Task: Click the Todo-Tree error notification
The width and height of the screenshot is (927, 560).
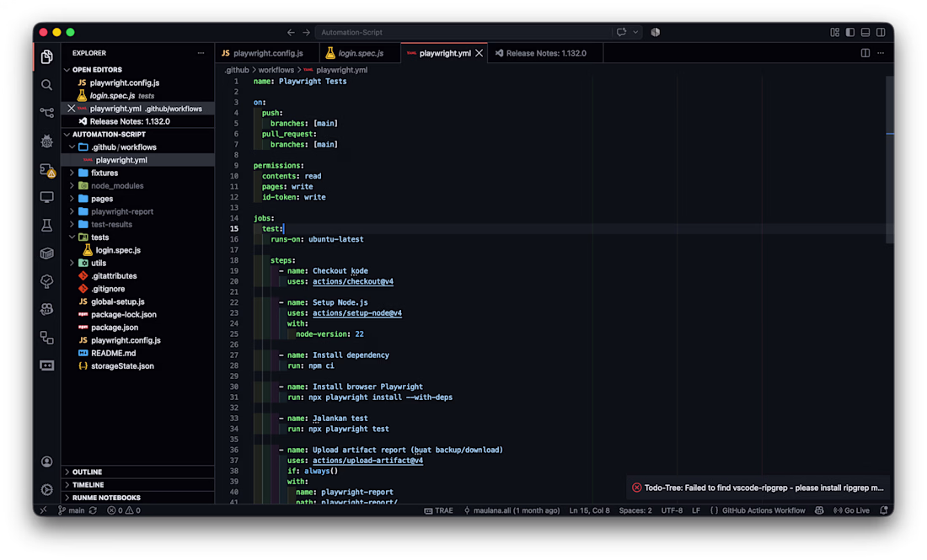Action: point(759,488)
